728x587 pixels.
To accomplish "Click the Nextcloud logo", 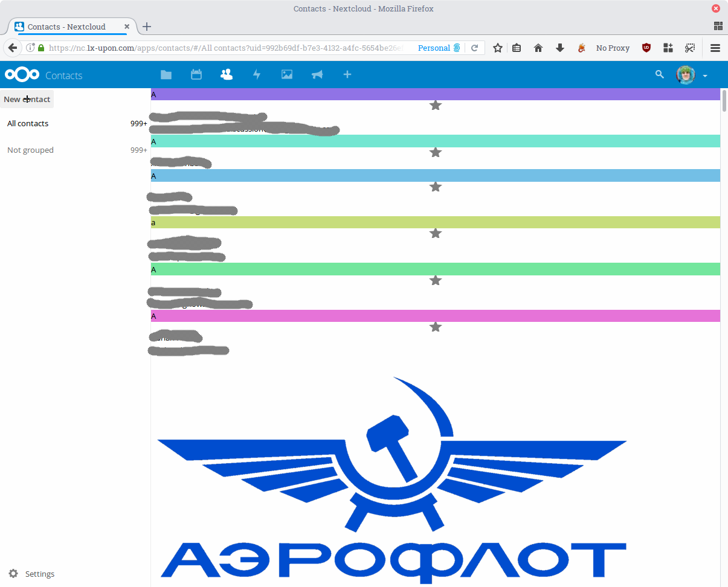I will point(22,74).
